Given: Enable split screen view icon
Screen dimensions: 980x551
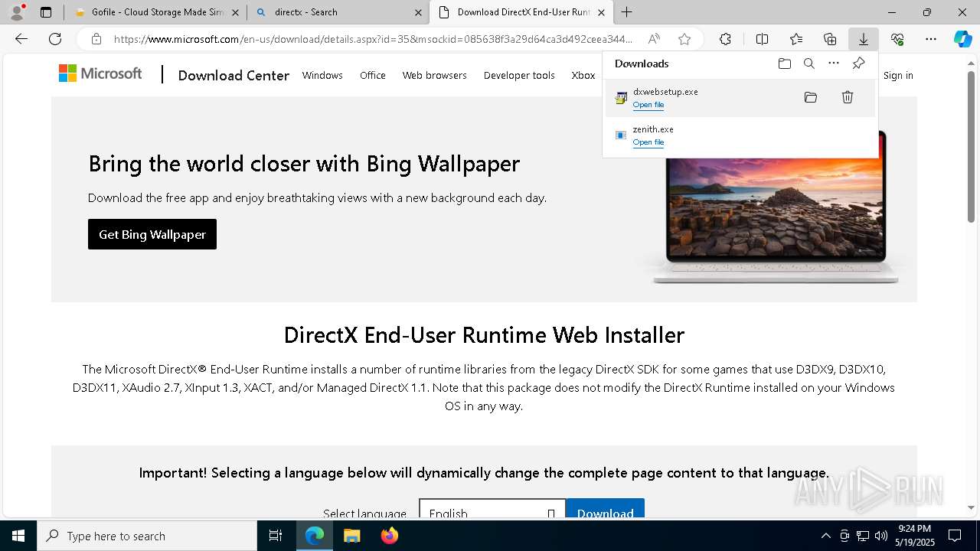Looking at the screenshot, I should 762,39.
